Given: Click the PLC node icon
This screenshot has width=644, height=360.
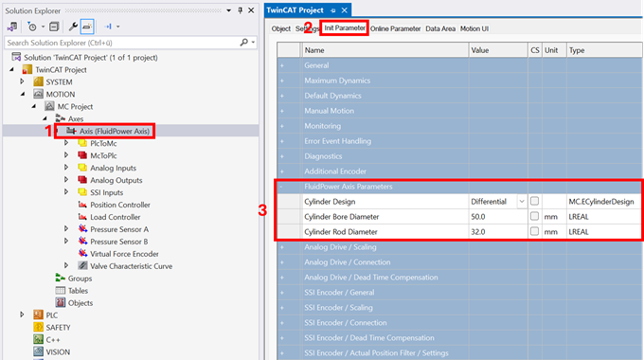Looking at the screenshot, I should click(x=38, y=315).
